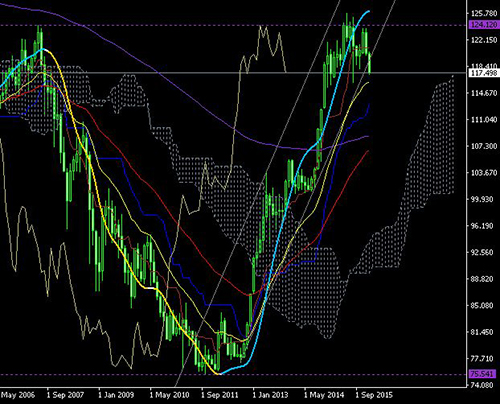
Task: Click the May 2006 date label
Action: pyautogui.click(x=17, y=395)
